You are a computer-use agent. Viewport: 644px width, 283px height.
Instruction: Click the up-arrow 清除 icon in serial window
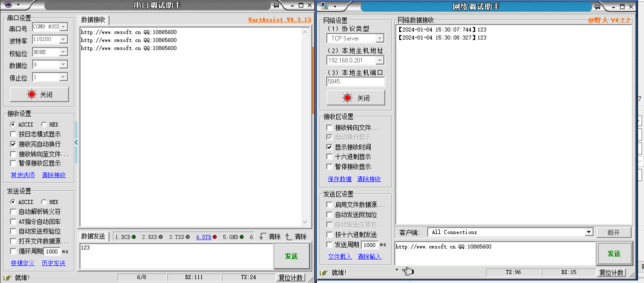(288, 236)
